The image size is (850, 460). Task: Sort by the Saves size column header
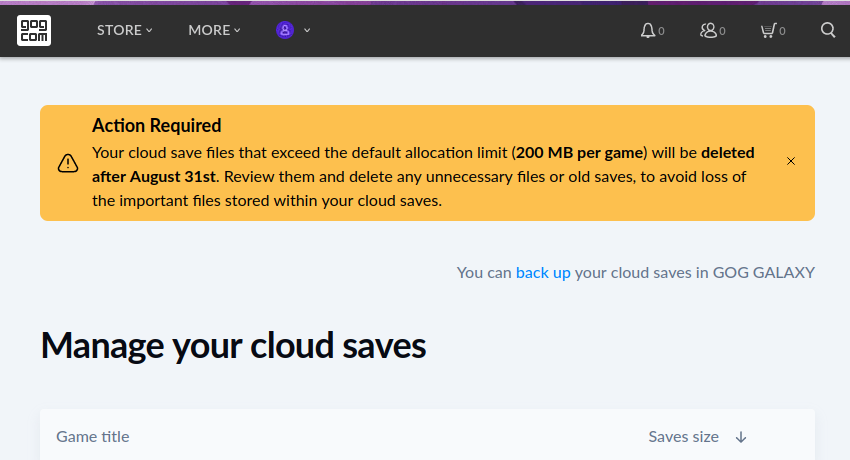(x=683, y=437)
